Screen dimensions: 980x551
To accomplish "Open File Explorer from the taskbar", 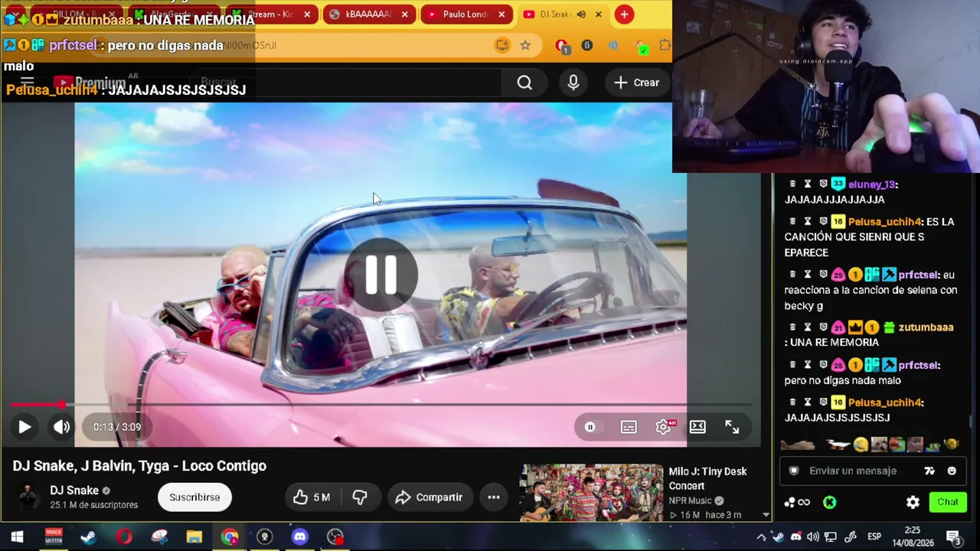I will (x=194, y=536).
